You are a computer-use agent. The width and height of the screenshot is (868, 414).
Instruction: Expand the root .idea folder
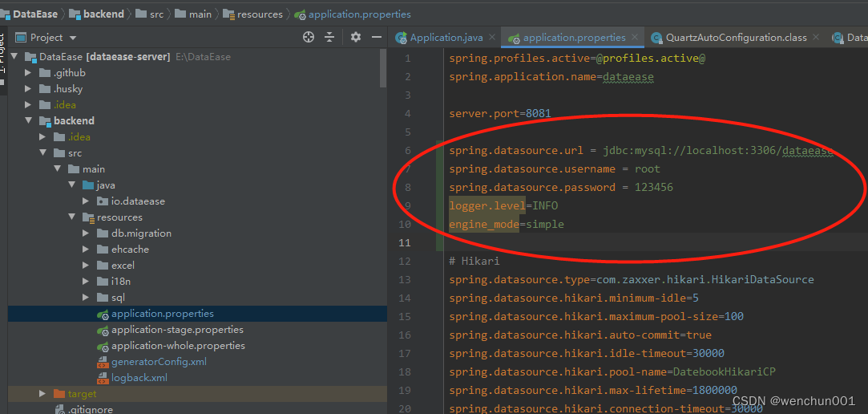click(28, 105)
